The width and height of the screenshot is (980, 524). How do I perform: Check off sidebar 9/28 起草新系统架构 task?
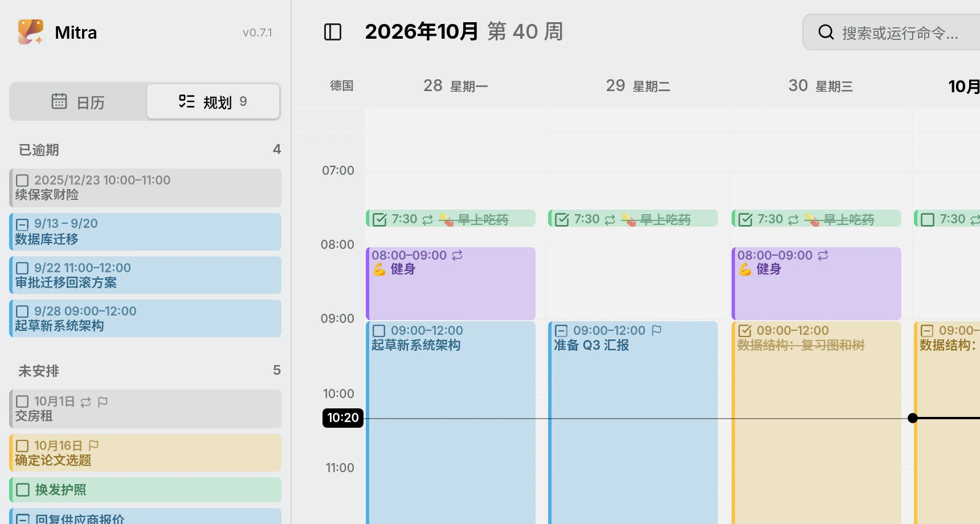coord(22,312)
